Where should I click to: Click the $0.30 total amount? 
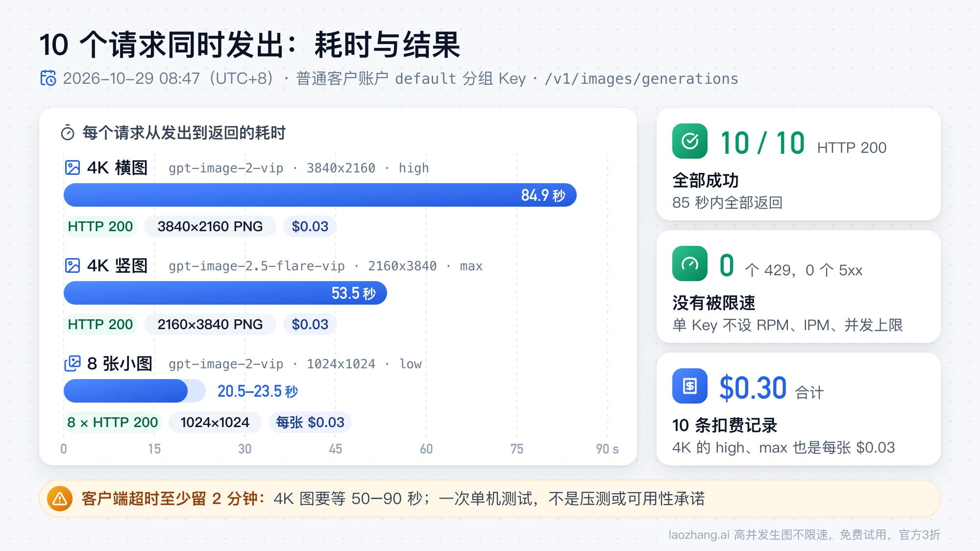coord(753,388)
